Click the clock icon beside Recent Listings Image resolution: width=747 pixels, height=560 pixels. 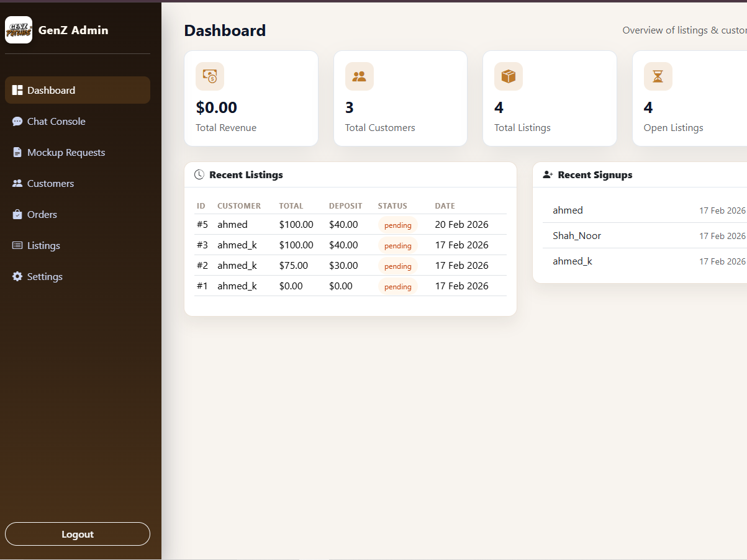199,174
